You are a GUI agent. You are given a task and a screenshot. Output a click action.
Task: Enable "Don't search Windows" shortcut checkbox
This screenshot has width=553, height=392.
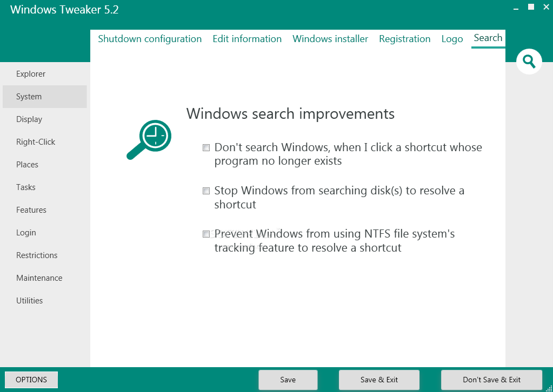[206, 147]
